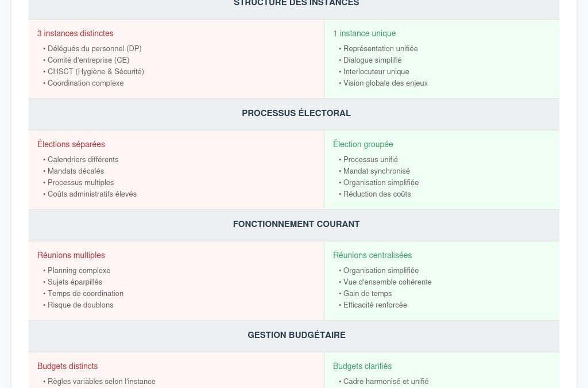Select the '1 instance unique' green heading
Image resolution: width=588 pixels, height=388 pixels.
364,33
